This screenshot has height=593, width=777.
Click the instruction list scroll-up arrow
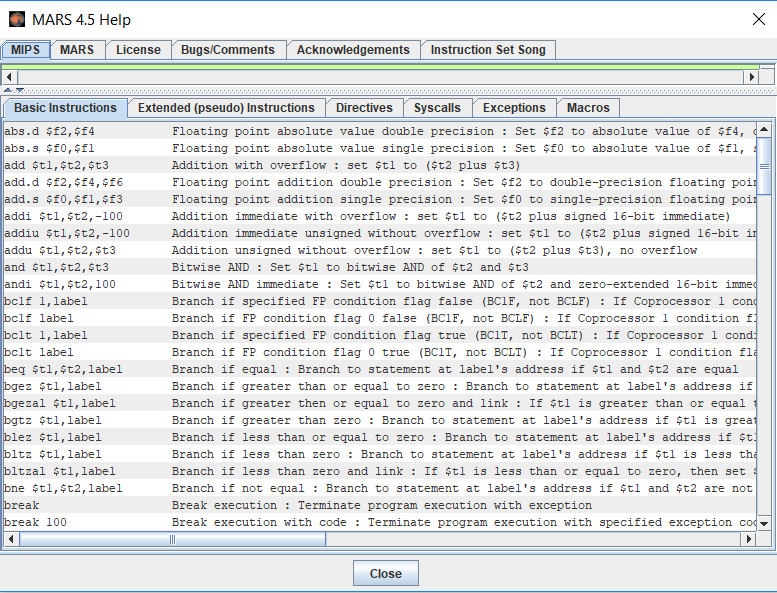(x=764, y=130)
